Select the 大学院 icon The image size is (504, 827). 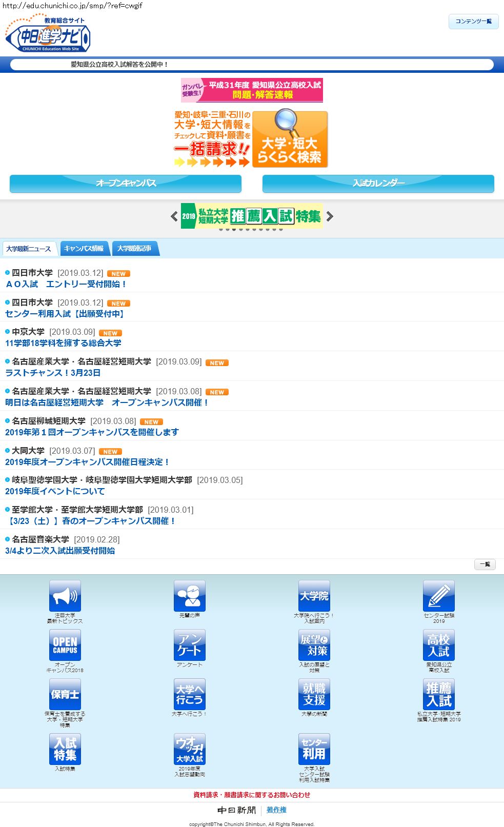point(314,596)
